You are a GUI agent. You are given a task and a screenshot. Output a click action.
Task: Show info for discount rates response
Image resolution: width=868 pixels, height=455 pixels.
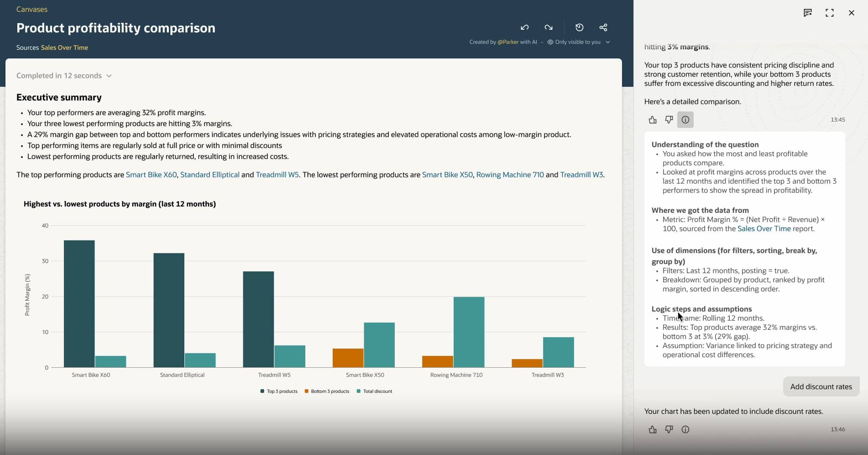tap(685, 429)
